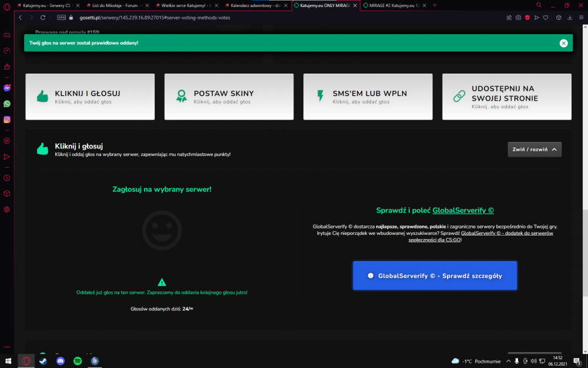Select the SMS'em lub WPLN card
This screenshot has width=588, height=368.
[x=368, y=97]
